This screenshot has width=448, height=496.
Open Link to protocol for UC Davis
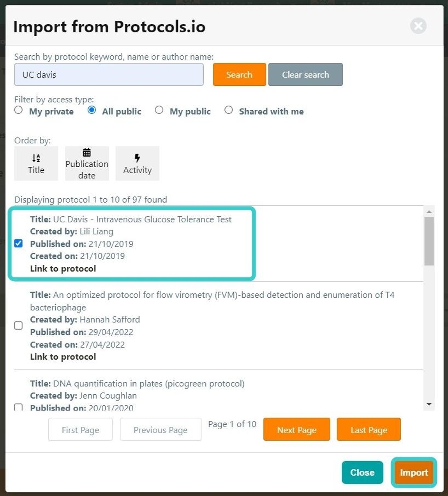coord(63,269)
